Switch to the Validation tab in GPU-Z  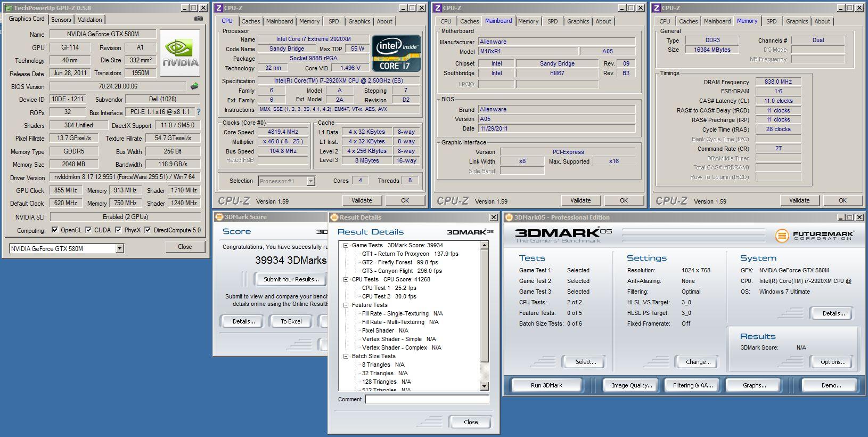(89, 20)
